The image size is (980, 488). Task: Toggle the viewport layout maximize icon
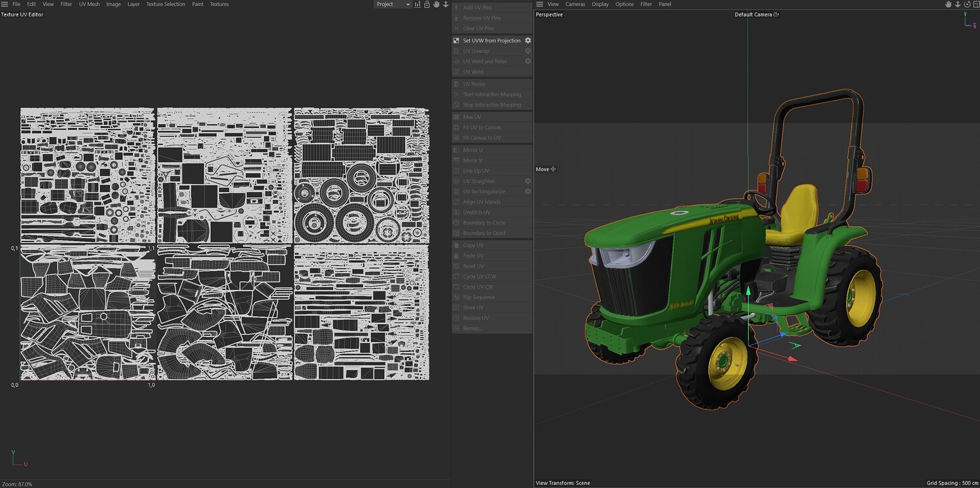[975, 4]
